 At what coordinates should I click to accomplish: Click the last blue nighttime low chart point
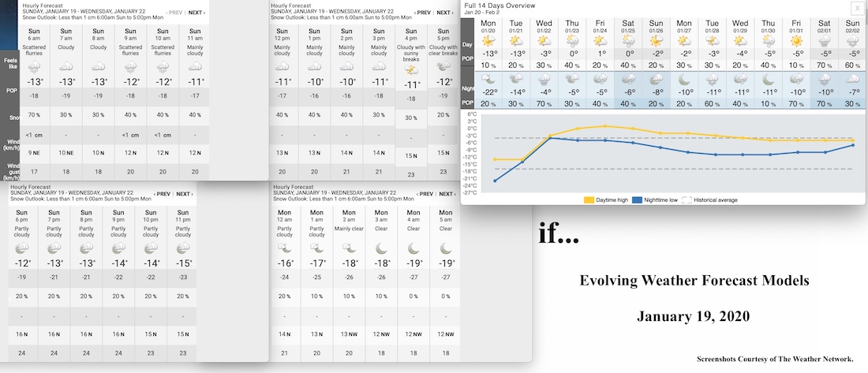click(x=852, y=145)
